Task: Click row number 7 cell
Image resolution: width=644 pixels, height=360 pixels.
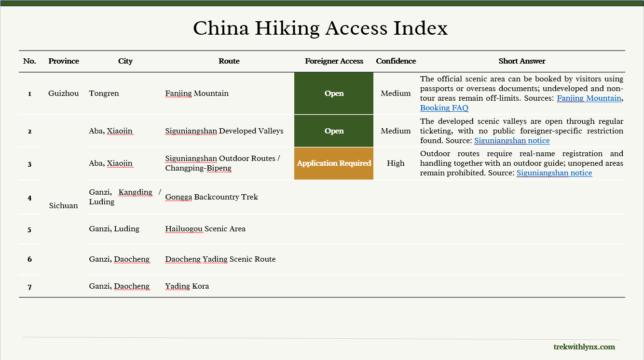Action: click(x=29, y=287)
